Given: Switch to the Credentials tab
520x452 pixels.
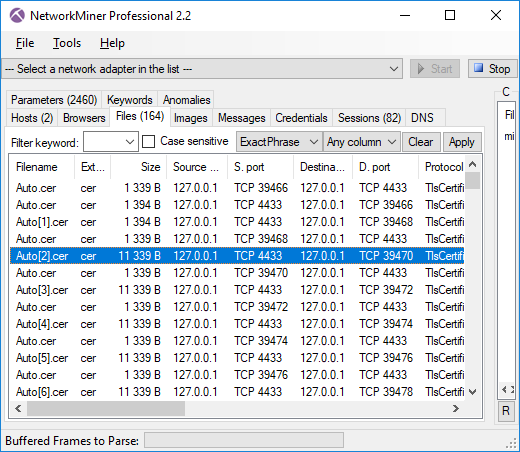Looking at the screenshot, I should (301, 118).
